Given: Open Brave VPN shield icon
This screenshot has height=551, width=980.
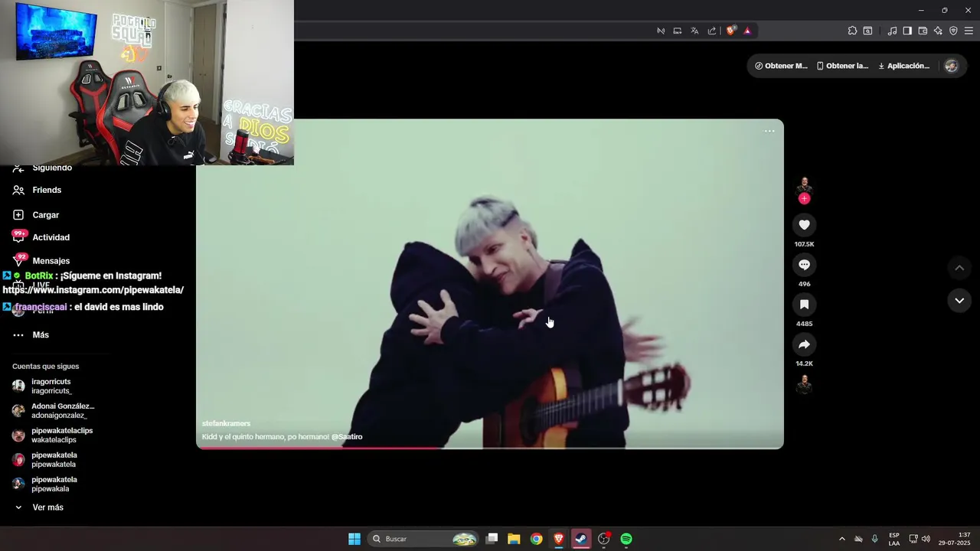Looking at the screenshot, I should [x=953, y=31].
